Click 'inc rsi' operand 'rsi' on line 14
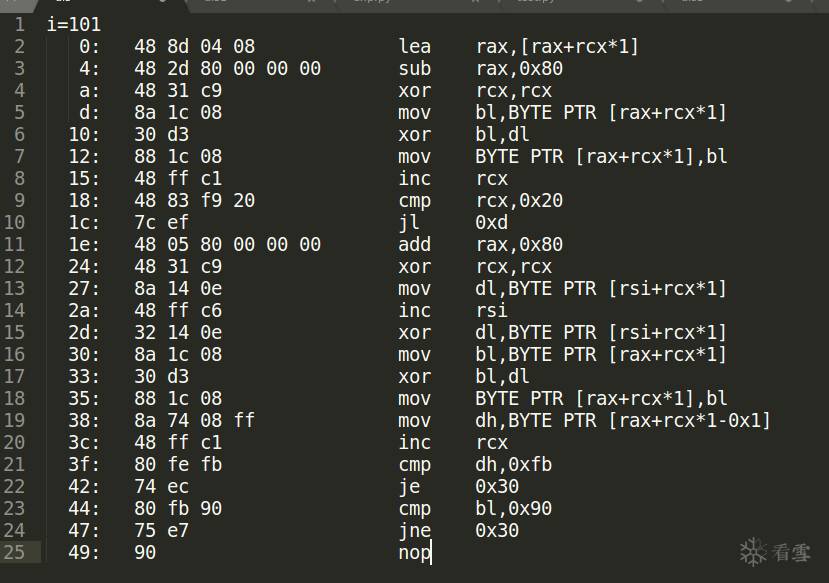This screenshot has height=583, width=829. point(491,310)
